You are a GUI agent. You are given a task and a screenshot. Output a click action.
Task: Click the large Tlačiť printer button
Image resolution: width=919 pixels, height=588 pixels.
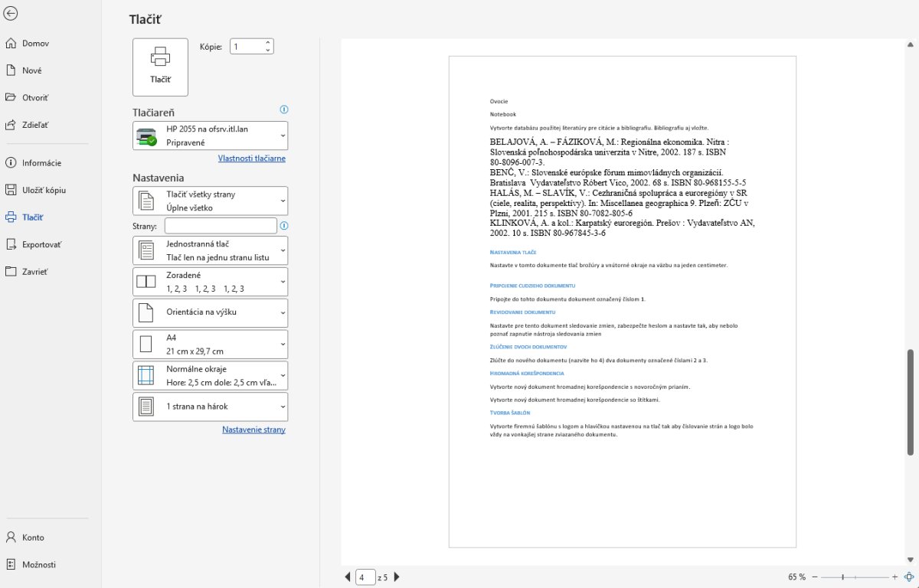[x=160, y=67]
